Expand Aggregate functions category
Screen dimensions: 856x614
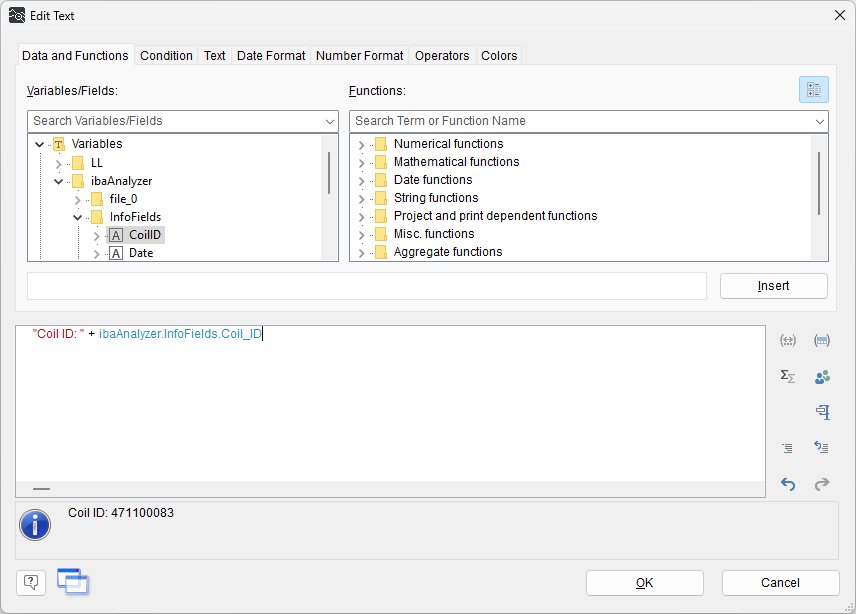point(361,253)
